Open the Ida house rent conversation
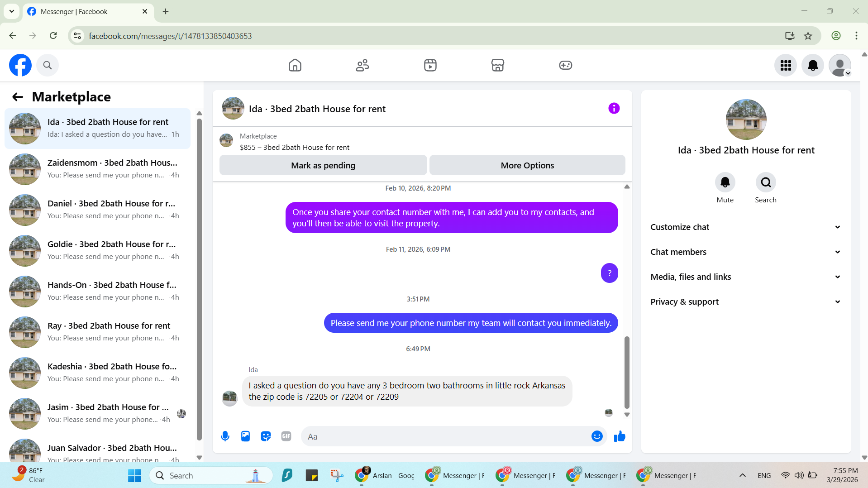The image size is (868, 488). (x=98, y=129)
